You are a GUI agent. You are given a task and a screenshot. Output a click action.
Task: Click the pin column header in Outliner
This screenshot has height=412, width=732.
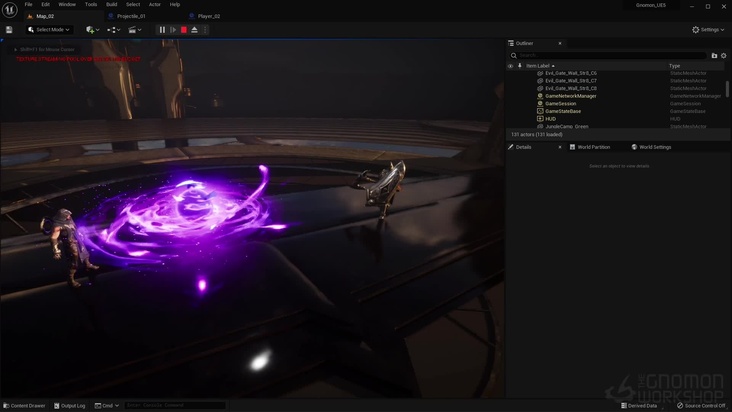(x=520, y=66)
